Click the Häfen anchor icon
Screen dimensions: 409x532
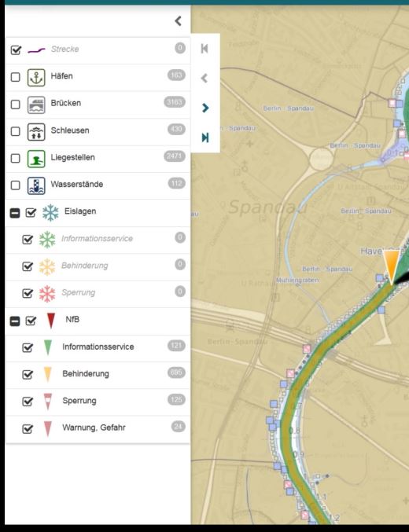(36, 77)
